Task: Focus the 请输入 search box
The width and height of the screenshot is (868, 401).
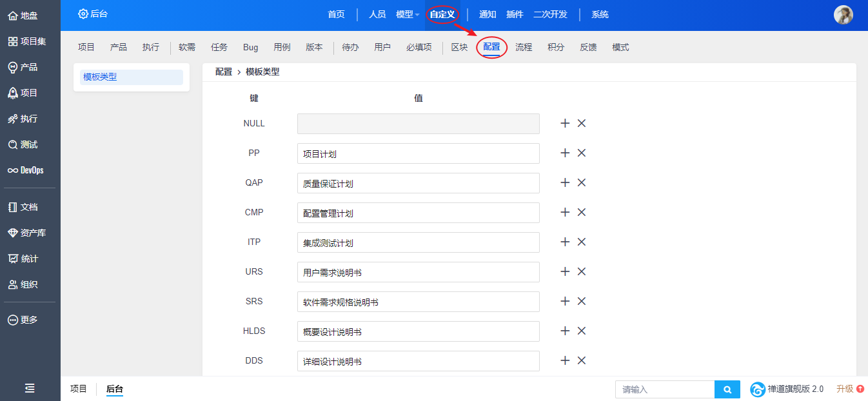Action: 664,389
